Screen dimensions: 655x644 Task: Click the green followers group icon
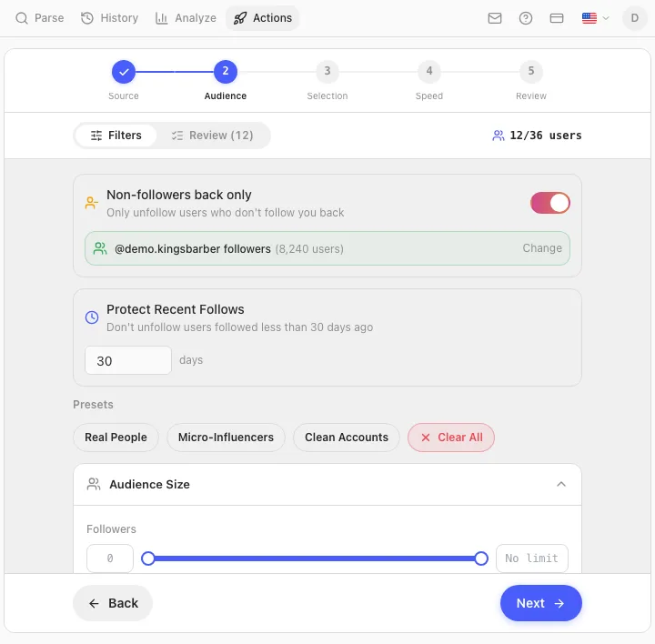tap(100, 248)
